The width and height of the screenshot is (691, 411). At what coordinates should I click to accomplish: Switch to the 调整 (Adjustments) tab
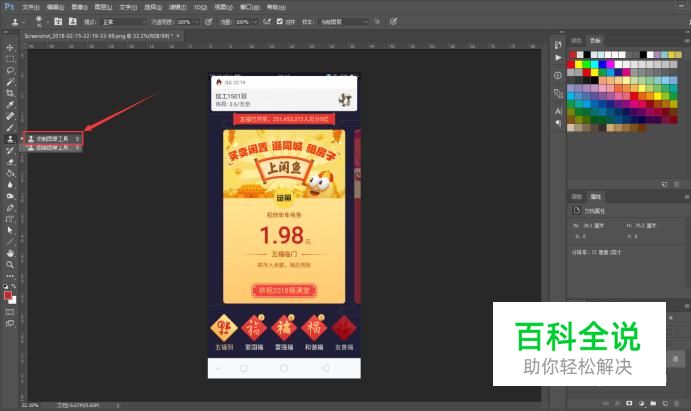coord(576,196)
